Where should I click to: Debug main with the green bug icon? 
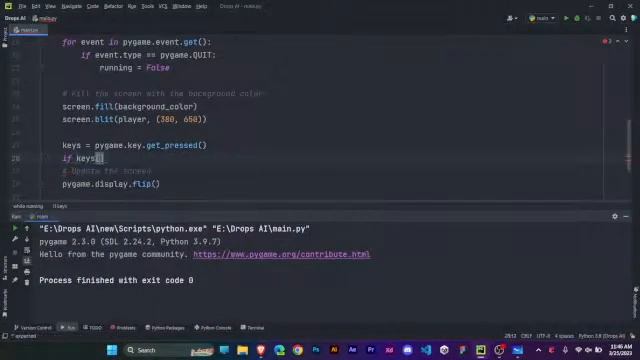coord(577,18)
